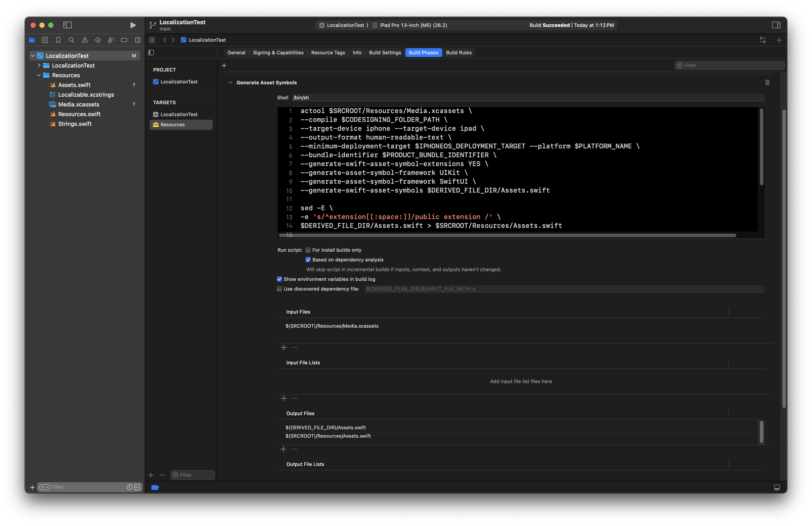The width and height of the screenshot is (812, 526).
Task: Open the Report navigator icon
Action: [137, 40]
